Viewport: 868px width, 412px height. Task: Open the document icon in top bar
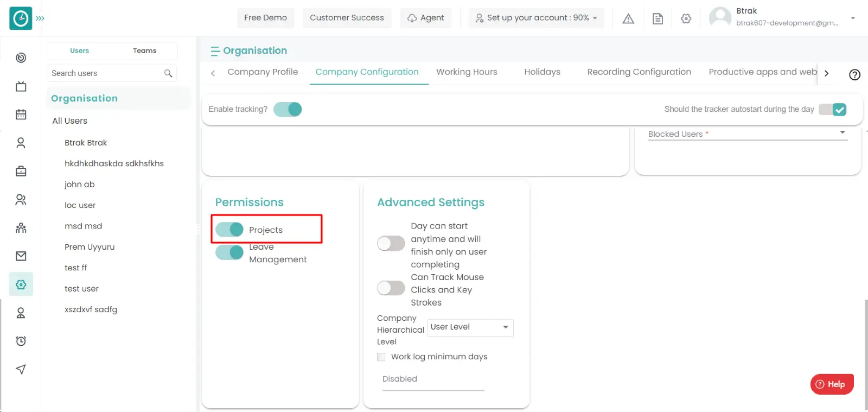point(658,18)
